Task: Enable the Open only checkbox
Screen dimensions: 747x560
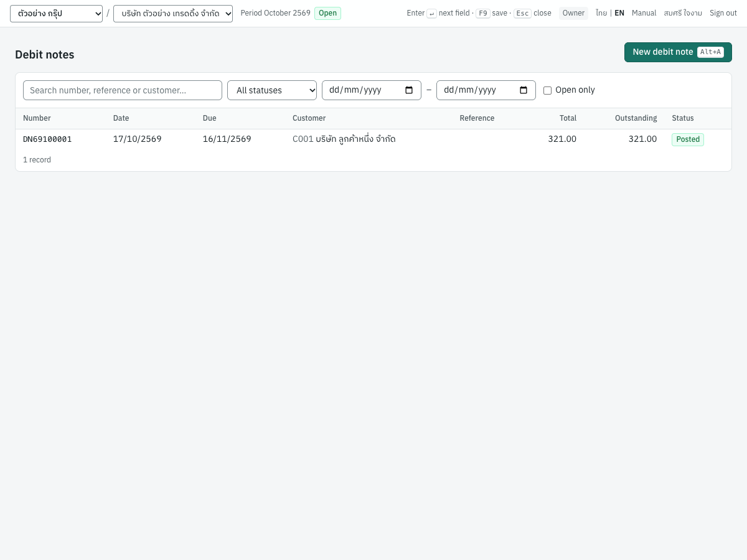Action: tap(547, 90)
